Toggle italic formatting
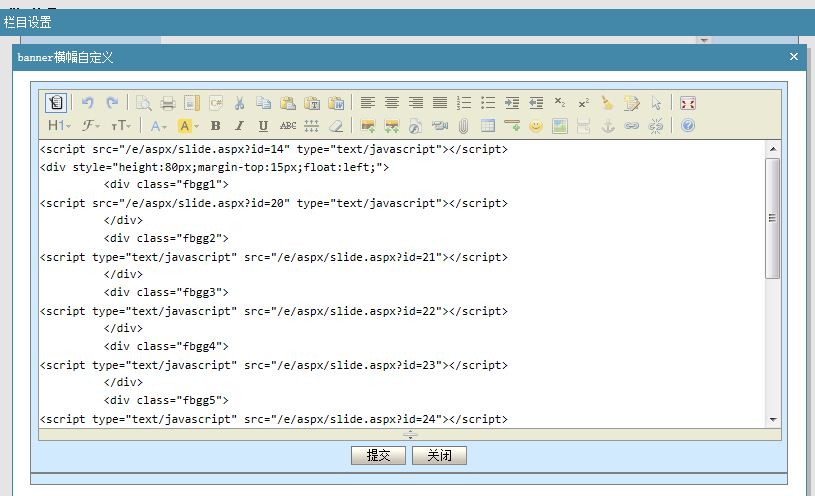Viewport: 815px width, 496px height. 240,126
